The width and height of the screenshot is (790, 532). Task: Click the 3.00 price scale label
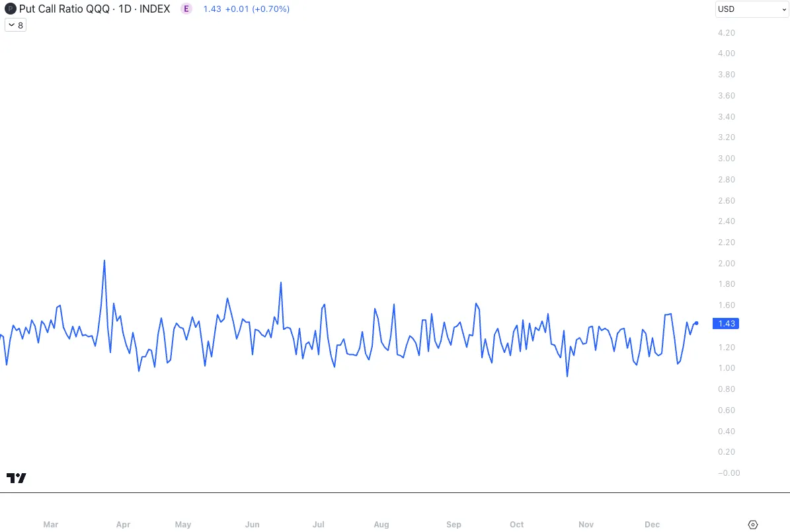tap(727, 159)
